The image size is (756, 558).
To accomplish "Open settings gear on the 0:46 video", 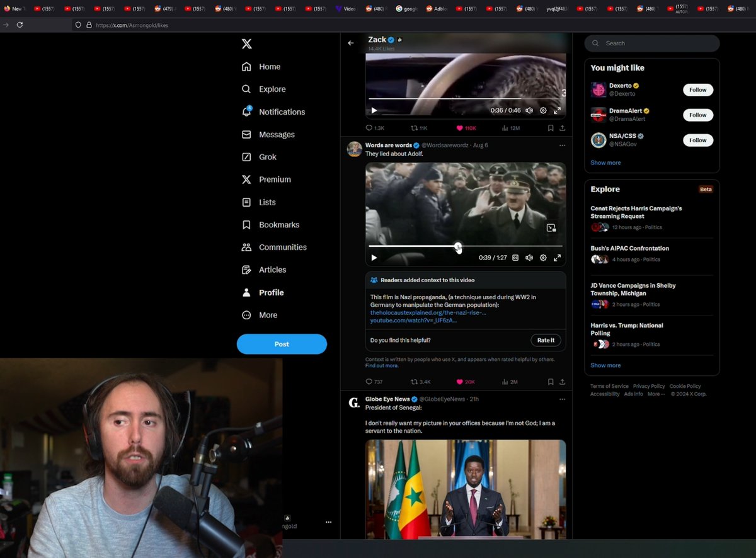I will (x=543, y=110).
